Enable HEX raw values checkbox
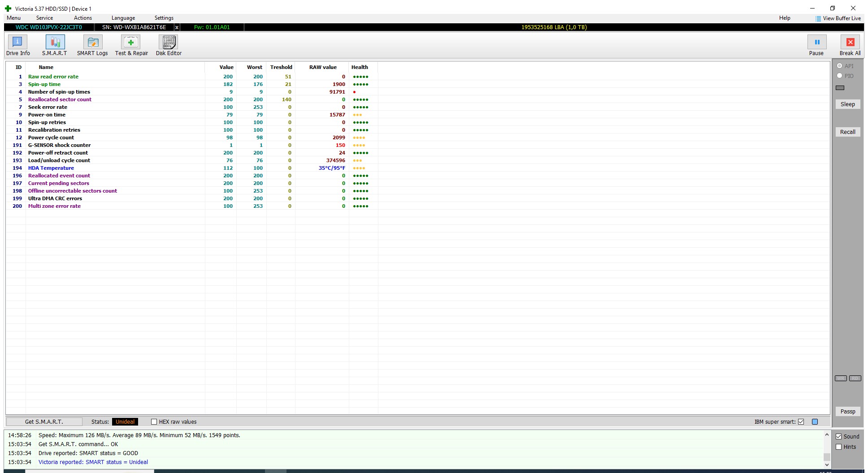The image size is (868, 473). (x=154, y=421)
